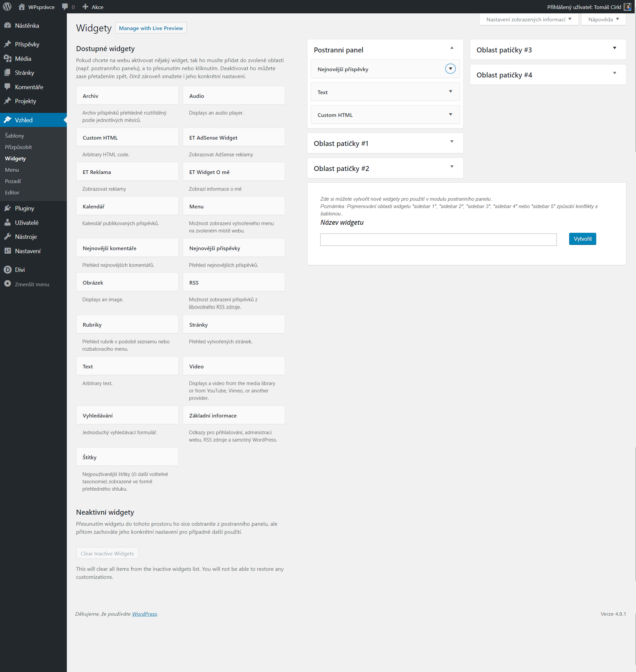This screenshot has height=672, width=636.
Task: Open Editor submenu item
Action: pyautogui.click(x=12, y=192)
